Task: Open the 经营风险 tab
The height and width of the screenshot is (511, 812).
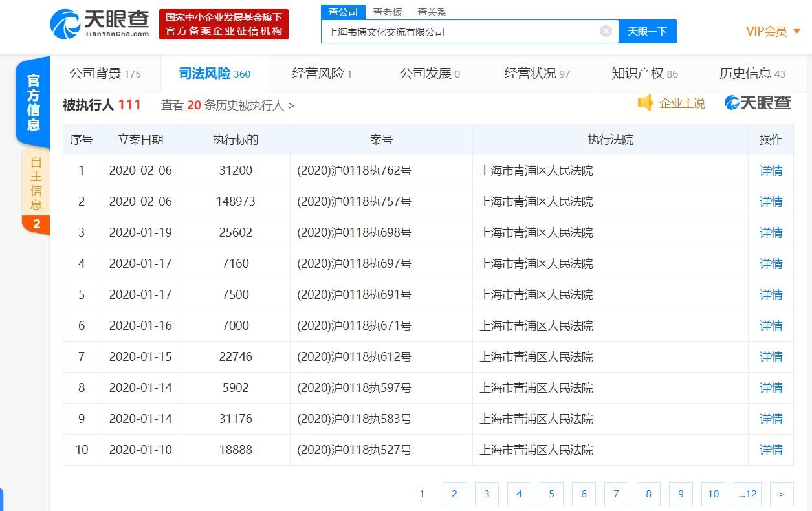Action: (x=322, y=74)
